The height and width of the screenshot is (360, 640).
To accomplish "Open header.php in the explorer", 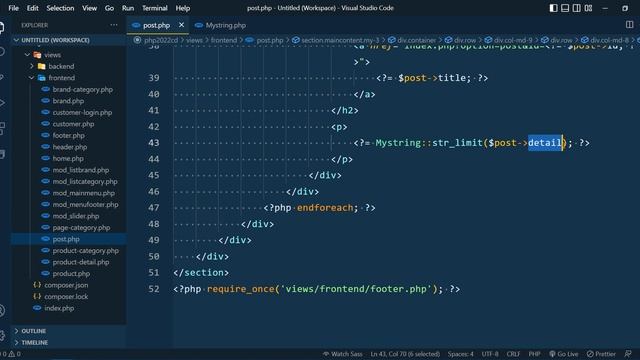I will (70, 147).
